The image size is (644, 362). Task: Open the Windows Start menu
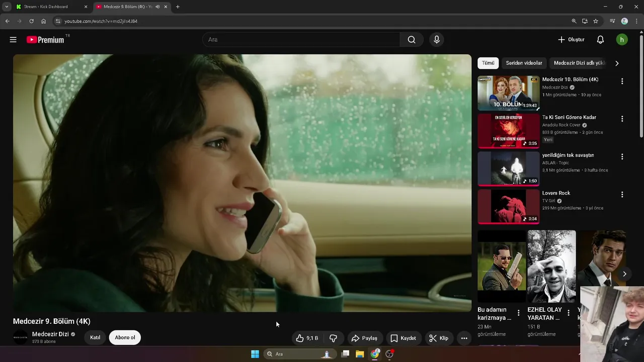tap(255, 354)
